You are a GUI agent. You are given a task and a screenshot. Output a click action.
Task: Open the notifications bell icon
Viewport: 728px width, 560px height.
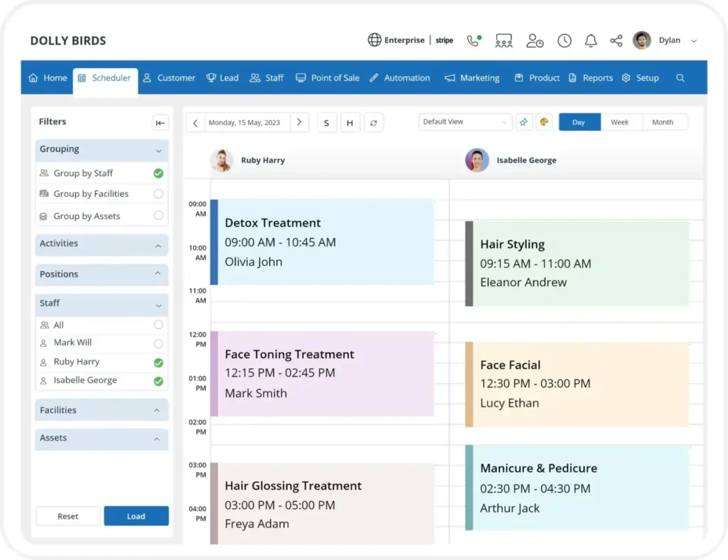click(x=590, y=41)
